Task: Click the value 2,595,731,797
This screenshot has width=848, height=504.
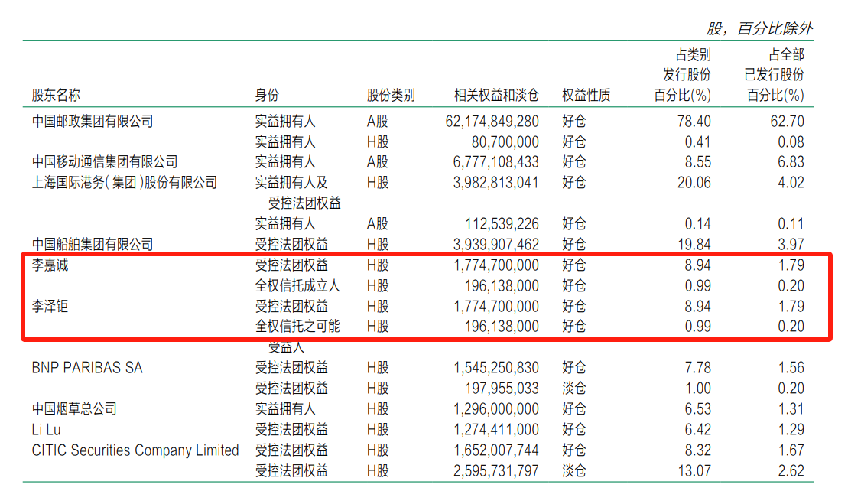Action: [x=496, y=470]
